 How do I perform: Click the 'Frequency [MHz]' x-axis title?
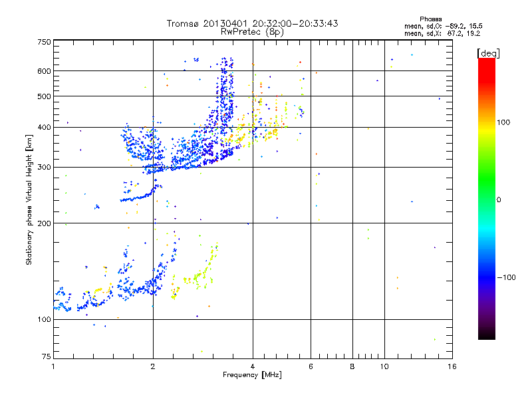click(x=252, y=375)
